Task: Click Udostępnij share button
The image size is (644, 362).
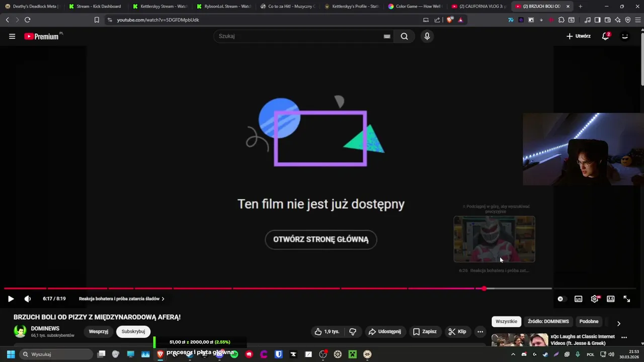Action: (x=384, y=332)
